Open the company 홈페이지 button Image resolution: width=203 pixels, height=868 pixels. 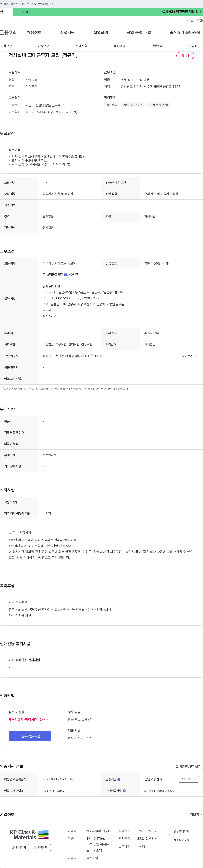181,831
